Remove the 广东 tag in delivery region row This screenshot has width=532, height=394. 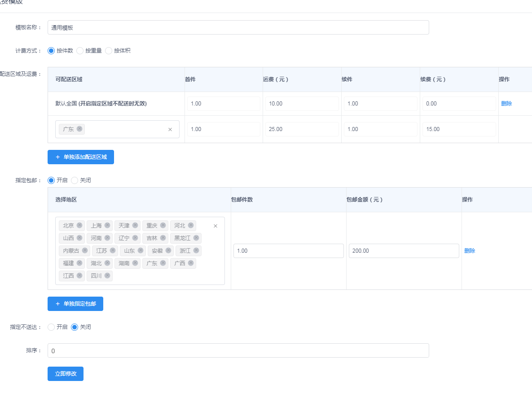(x=79, y=129)
